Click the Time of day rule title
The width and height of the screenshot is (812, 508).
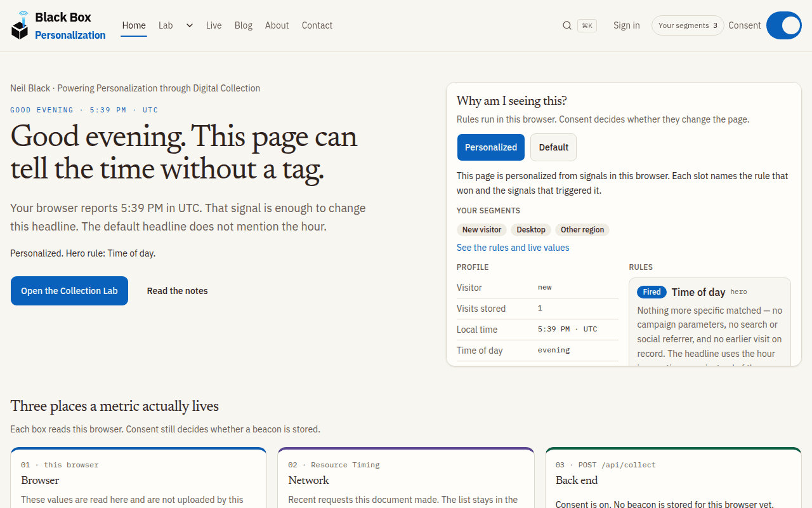698,292
